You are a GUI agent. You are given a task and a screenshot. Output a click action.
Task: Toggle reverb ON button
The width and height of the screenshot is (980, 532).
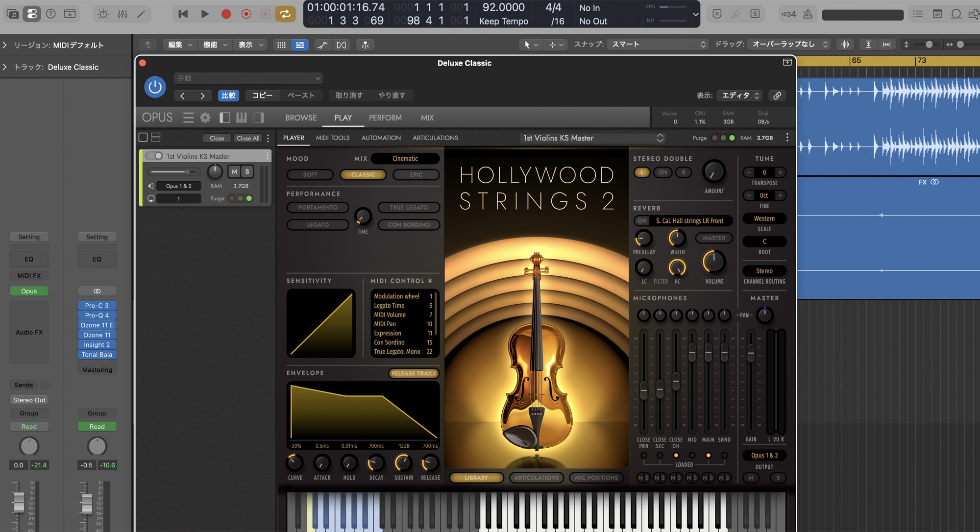pyautogui.click(x=642, y=221)
